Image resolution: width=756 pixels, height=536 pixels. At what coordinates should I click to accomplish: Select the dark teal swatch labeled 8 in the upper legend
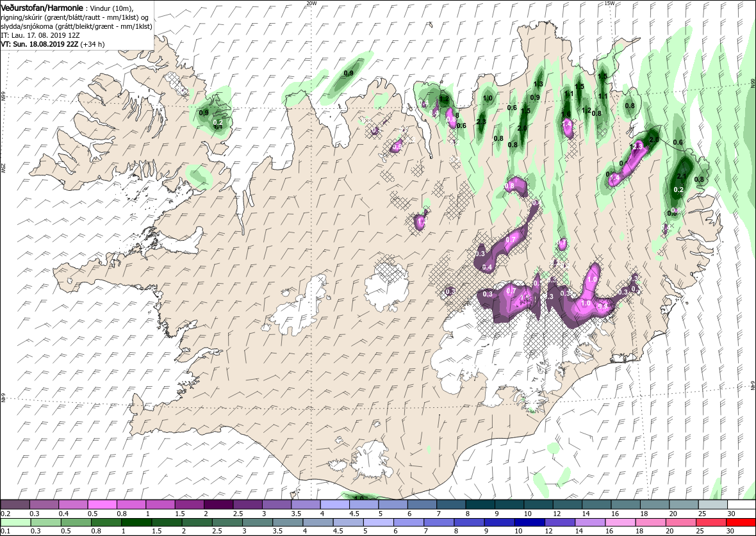click(481, 505)
